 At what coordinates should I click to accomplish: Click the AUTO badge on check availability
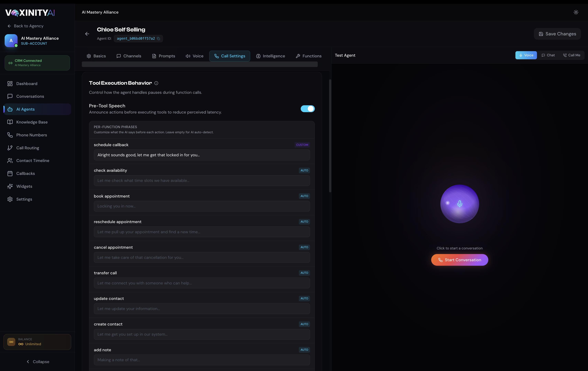tap(304, 171)
